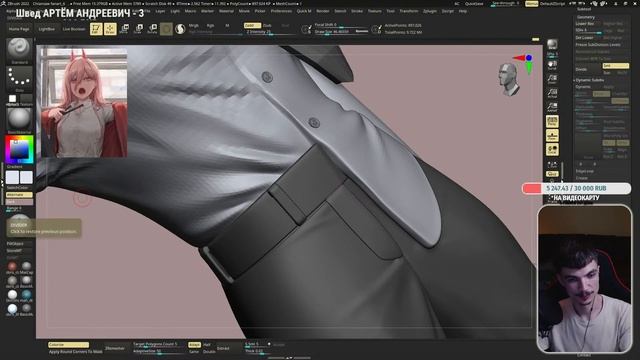Enable Zsub sculpt mode
This screenshot has height=360, width=640.
[267, 25]
